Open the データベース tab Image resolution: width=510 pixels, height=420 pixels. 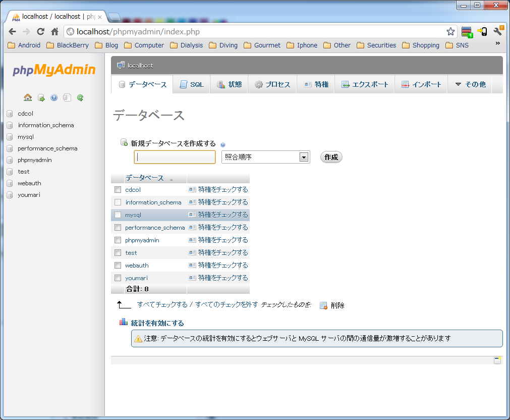point(142,84)
